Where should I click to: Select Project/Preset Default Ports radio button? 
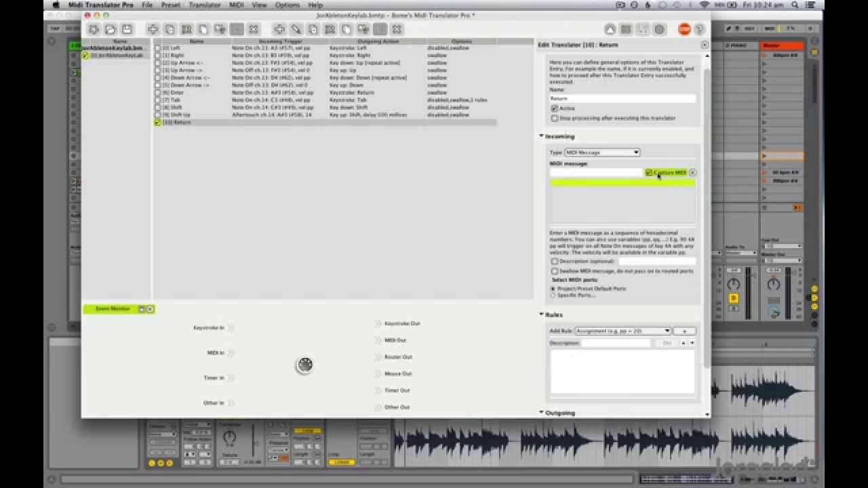click(553, 289)
